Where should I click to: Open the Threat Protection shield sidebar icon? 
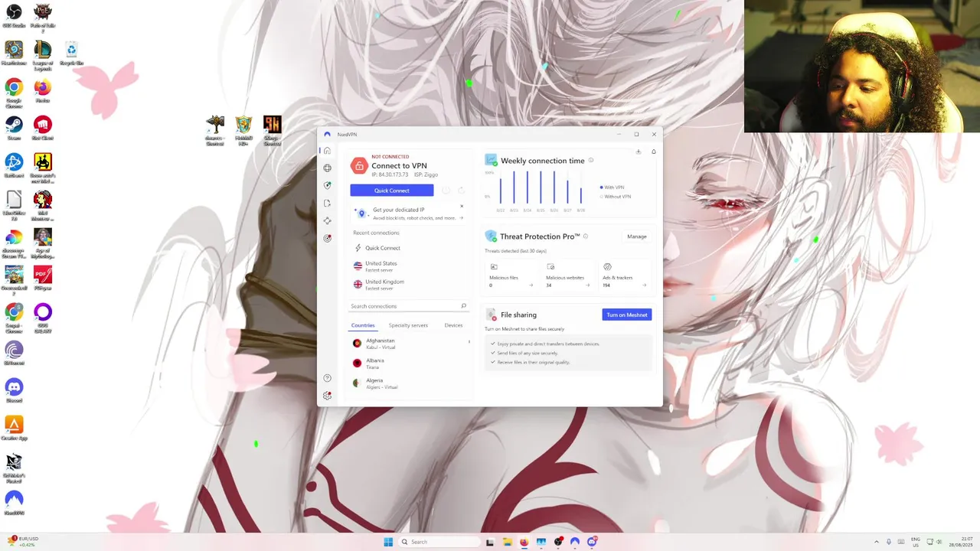[x=327, y=185]
